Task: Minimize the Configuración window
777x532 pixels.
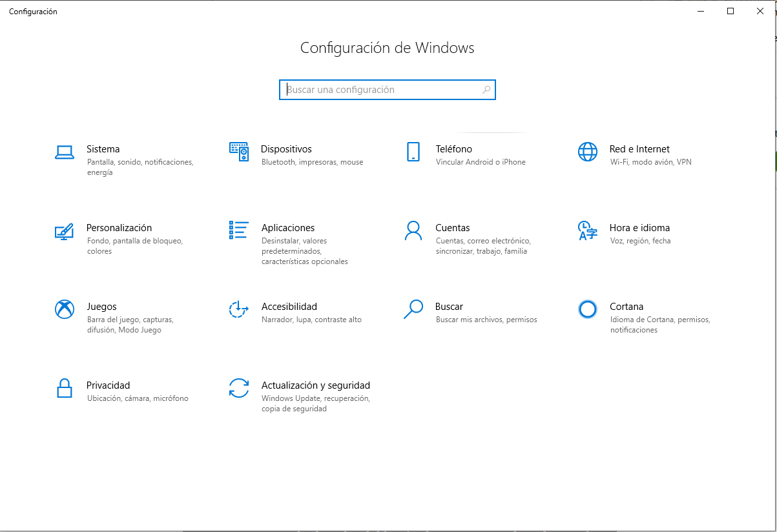Action: 701,11
